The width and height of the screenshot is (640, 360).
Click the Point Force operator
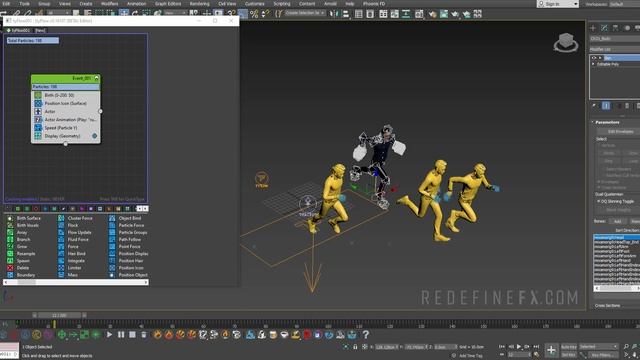124,247
